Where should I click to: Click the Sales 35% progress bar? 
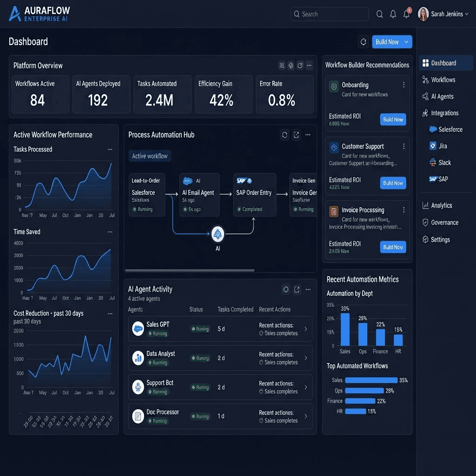[x=371, y=380]
